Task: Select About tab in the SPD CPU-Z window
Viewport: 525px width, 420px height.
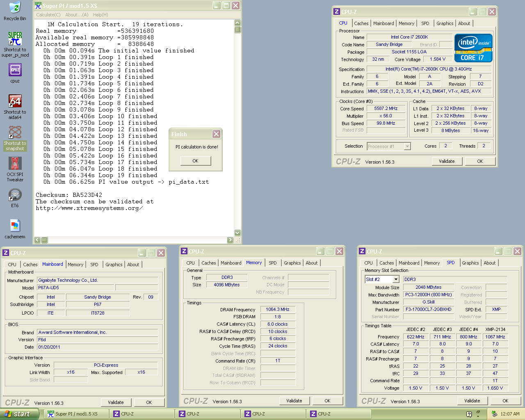Action: [x=490, y=263]
